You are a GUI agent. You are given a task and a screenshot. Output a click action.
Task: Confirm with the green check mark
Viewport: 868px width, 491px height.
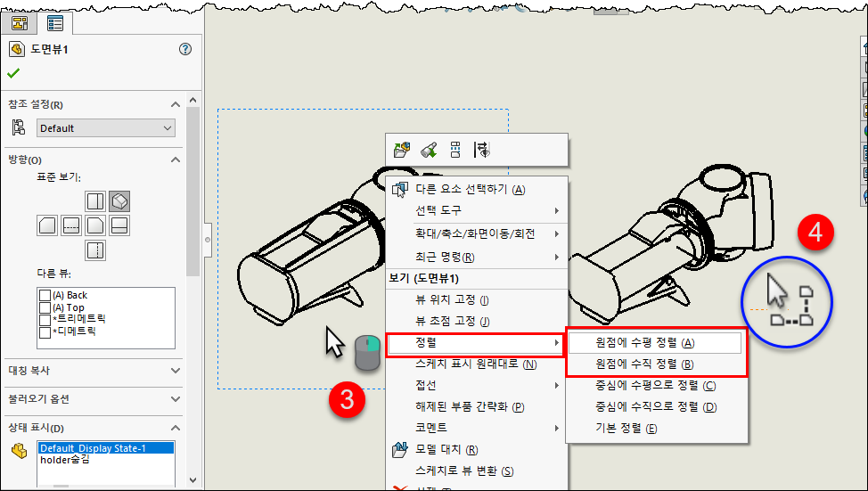13,73
